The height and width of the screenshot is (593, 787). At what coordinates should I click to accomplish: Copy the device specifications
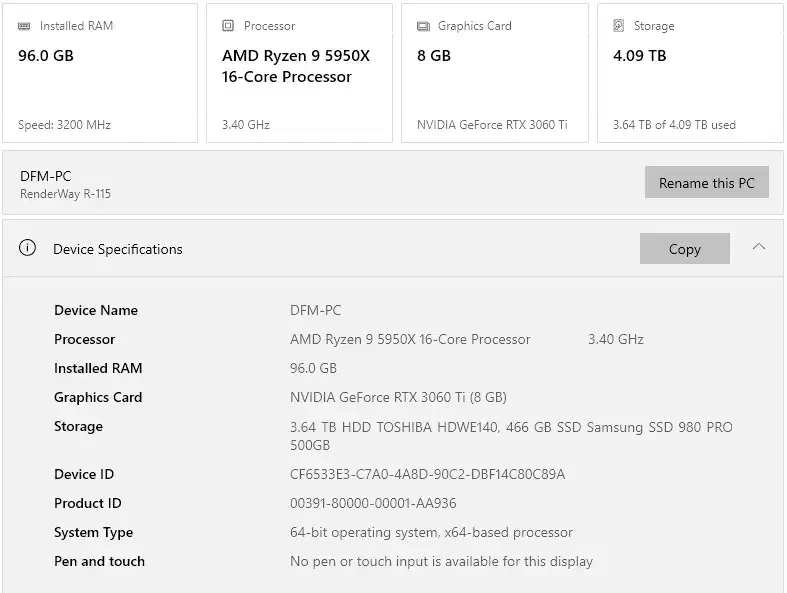[684, 249]
